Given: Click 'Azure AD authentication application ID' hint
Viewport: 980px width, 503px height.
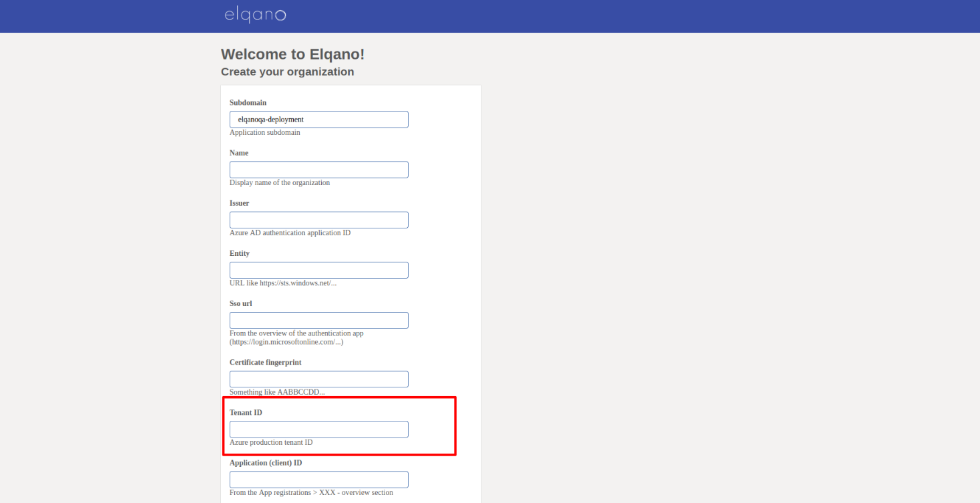Looking at the screenshot, I should 290,232.
